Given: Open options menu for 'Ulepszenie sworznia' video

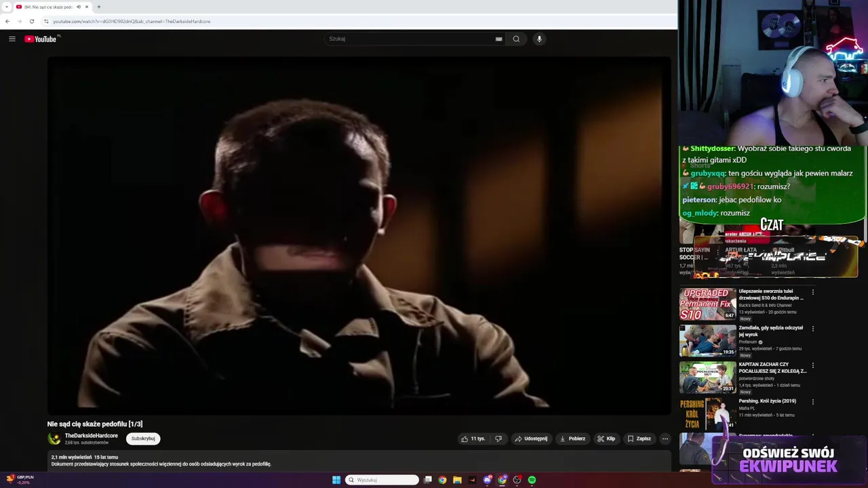Looking at the screenshot, I should point(813,292).
